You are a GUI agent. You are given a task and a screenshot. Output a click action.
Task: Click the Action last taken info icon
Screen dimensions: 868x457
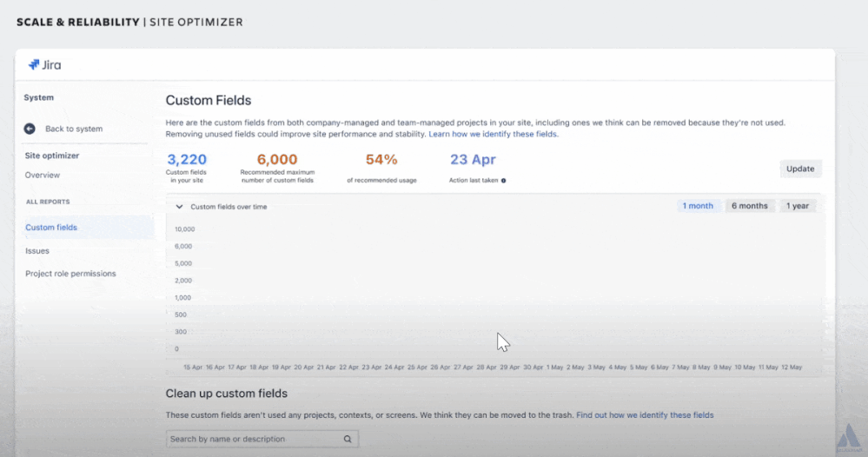coord(503,181)
